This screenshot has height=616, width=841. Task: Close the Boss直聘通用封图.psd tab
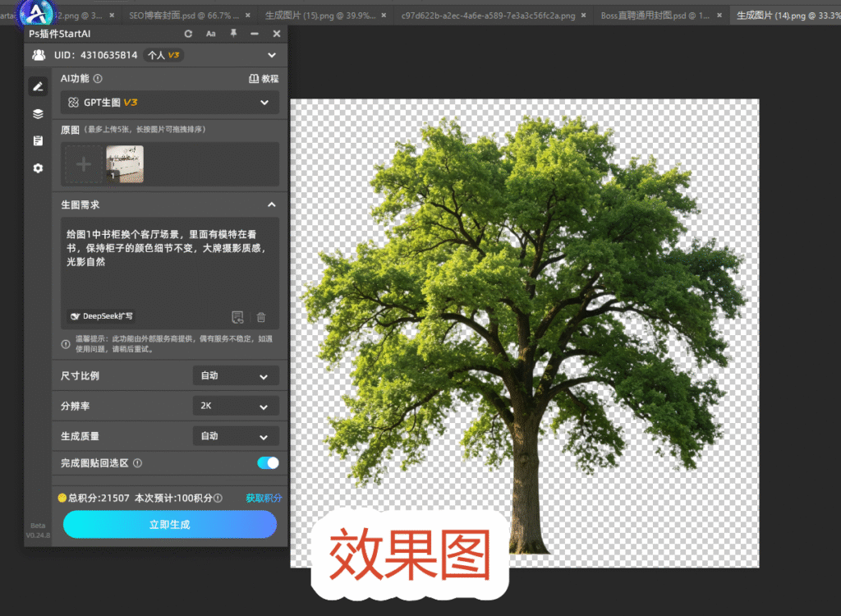click(719, 16)
